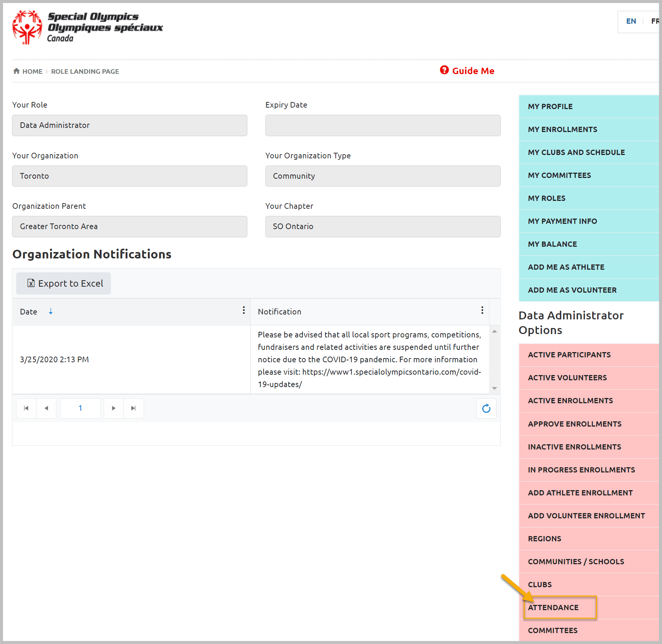Open REGIONS option
Viewport: 662px width, 644px height.
click(x=589, y=539)
